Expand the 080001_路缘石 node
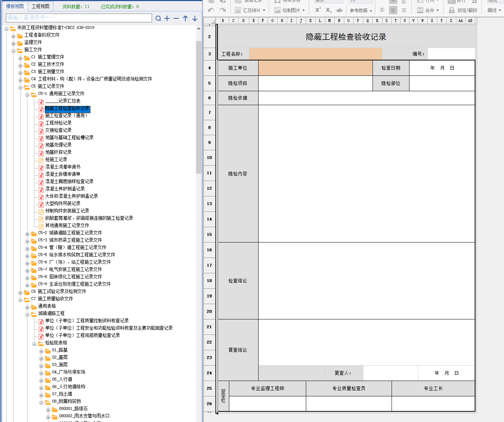Viewport: 504px width, 422px height. (48, 410)
